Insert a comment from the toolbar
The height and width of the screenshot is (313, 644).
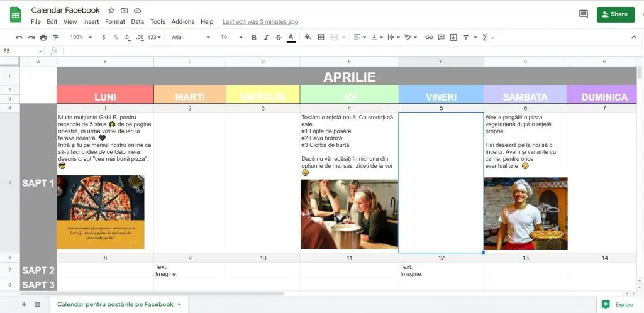[441, 37]
